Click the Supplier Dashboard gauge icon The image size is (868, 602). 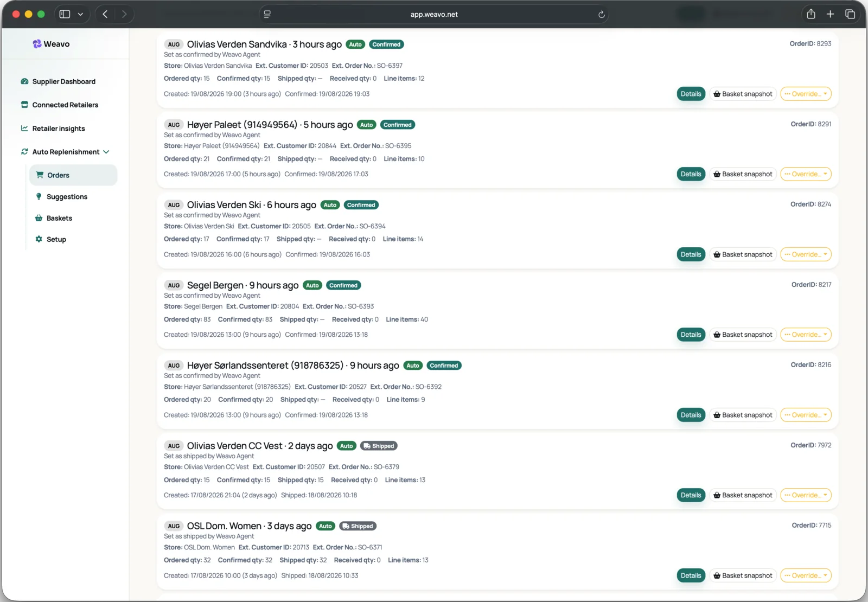point(24,81)
